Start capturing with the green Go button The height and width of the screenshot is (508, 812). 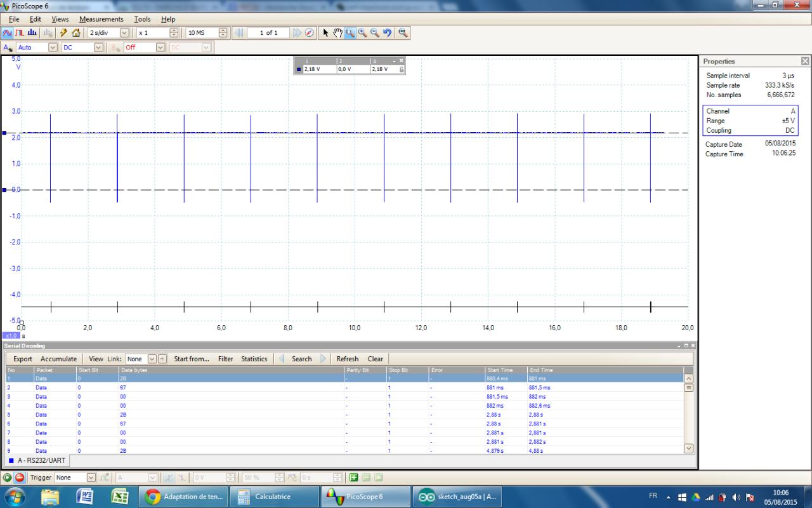pyautogui.click(x=8, y=478)
